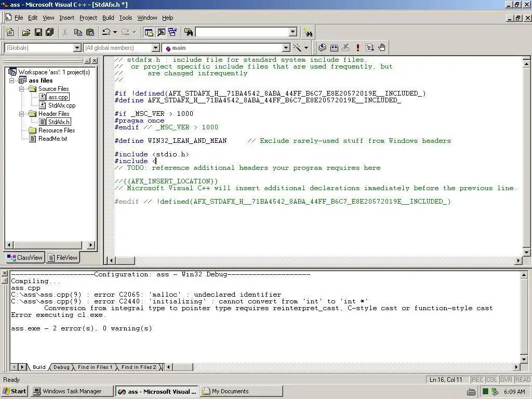Click the Undo arrow icon
The width and height of the screenshot is (532, 399).
click(x=106, y=32)
